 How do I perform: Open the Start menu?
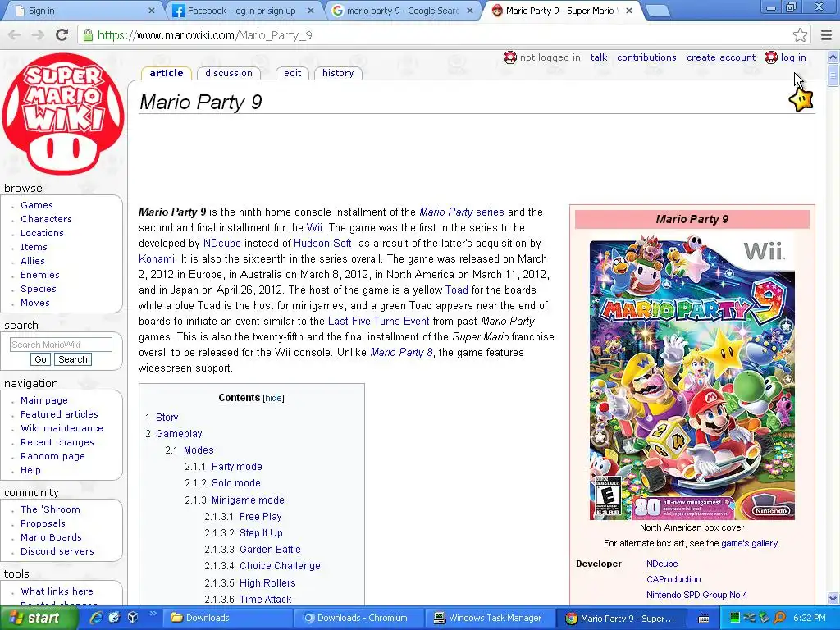[x=38, y=618]
